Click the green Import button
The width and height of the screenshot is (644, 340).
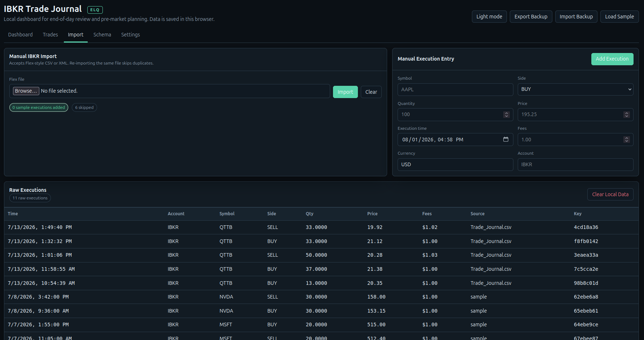point(345,92)
